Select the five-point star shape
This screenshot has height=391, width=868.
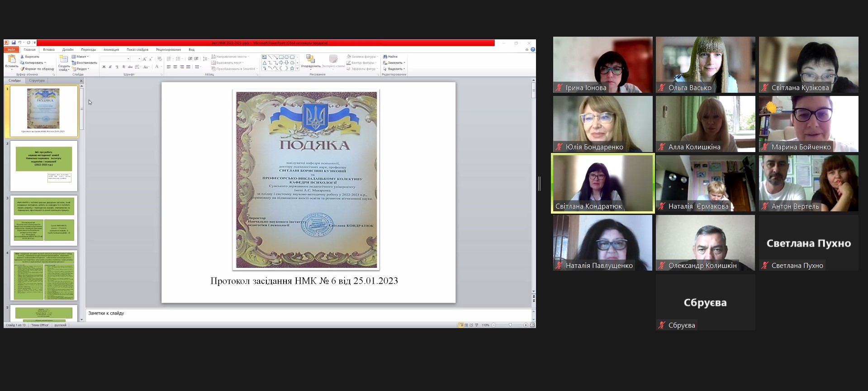coord(292,68)
